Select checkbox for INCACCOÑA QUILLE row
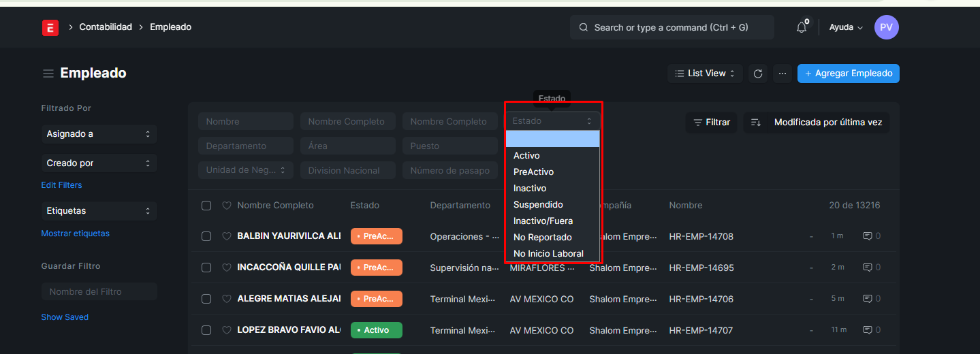 click(206, 268)
